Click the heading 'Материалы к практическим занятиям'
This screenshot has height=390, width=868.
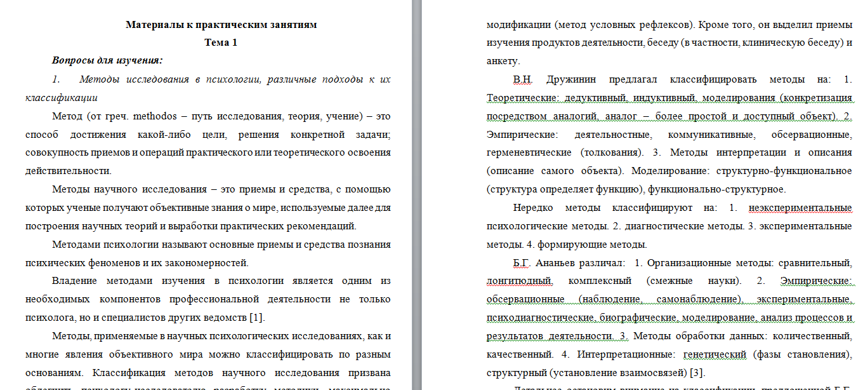[221, 25]
